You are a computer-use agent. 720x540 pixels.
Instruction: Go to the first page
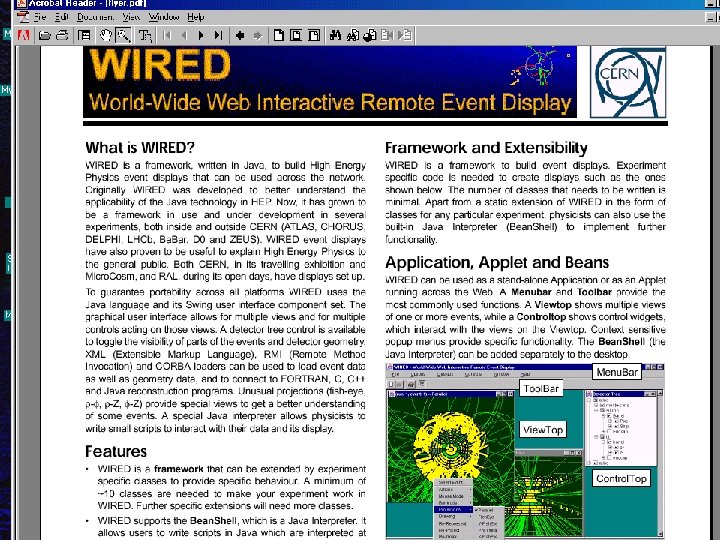coord(167,35)
